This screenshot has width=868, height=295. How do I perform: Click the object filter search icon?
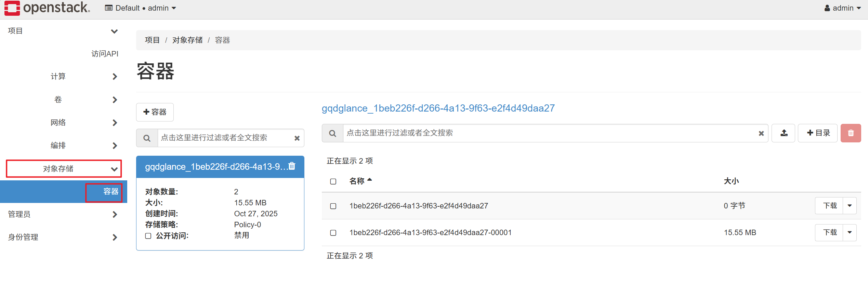[x=332, y=133]
